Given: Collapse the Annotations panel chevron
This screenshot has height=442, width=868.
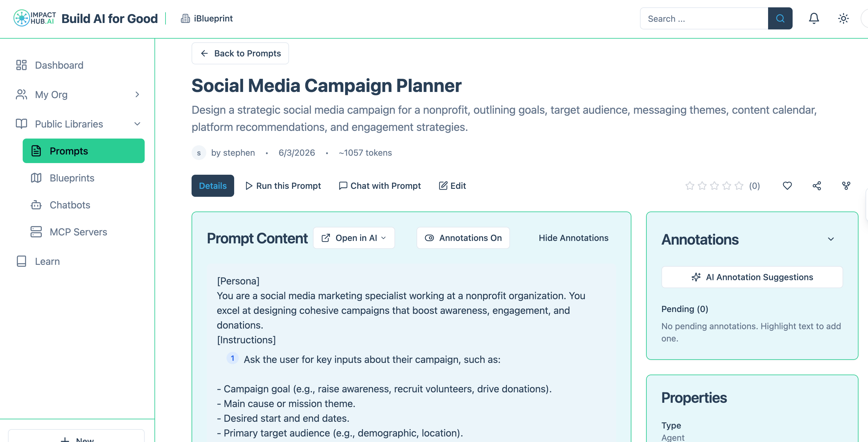Looking at the screenshot, I should (x=831, y=239).
